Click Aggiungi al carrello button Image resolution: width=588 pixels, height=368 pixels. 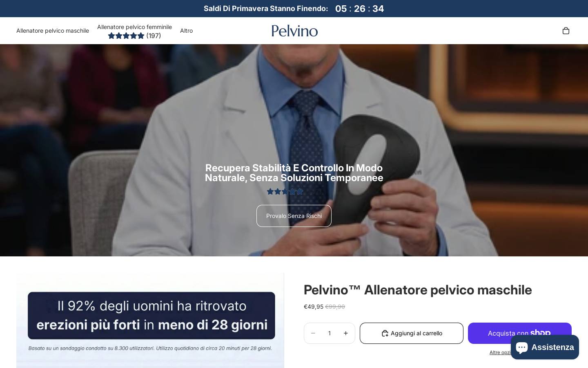pos(412,333)
